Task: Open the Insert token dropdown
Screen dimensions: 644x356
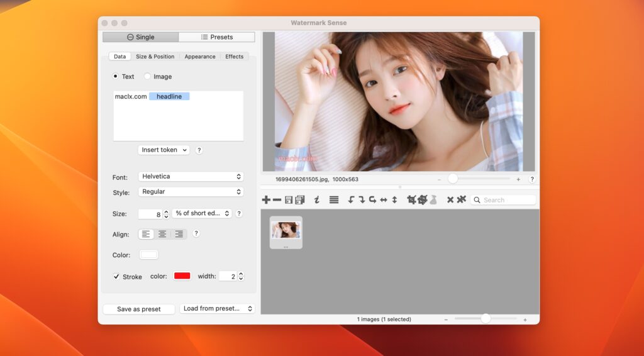Action: (x=164, y=150)
